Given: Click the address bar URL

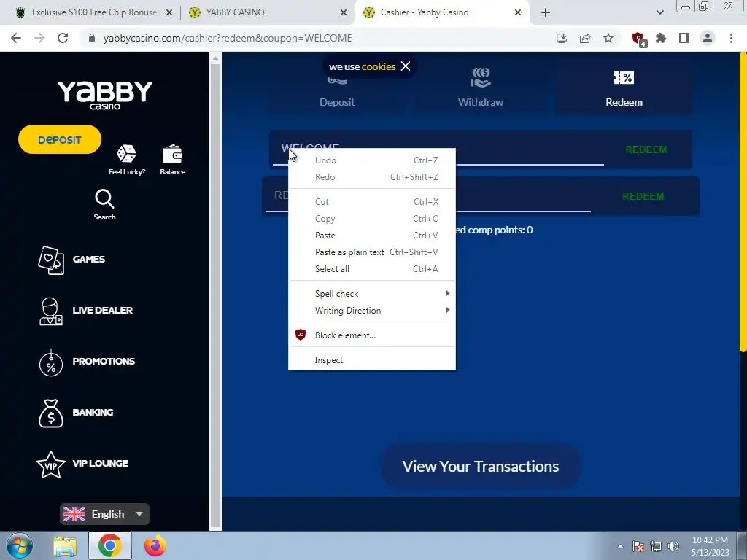Looking at the screenshot, I should [x=228, y=38].
